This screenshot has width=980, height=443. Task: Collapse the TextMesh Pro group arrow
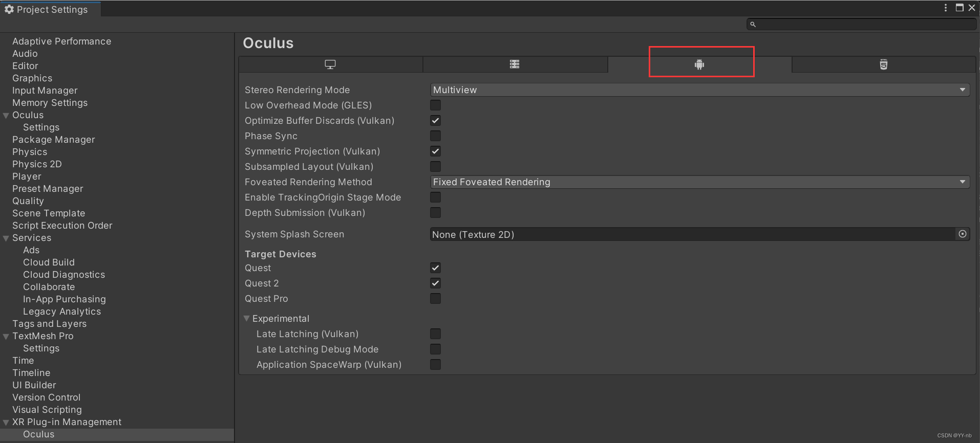[x=6, y=337]
